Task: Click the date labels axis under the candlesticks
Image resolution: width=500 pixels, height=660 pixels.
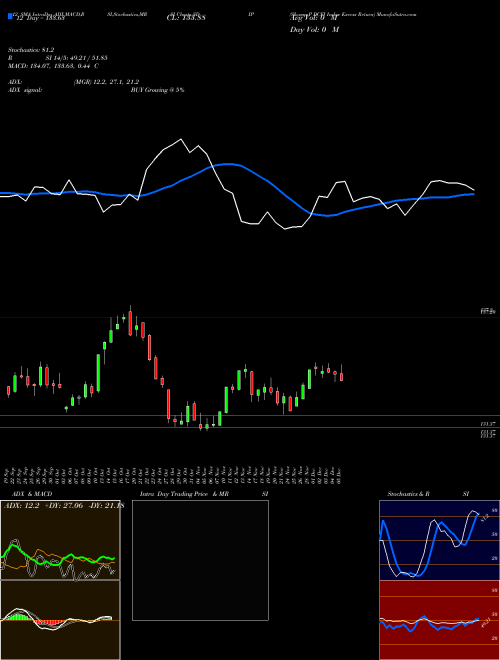Action: (x=173, y=476)
